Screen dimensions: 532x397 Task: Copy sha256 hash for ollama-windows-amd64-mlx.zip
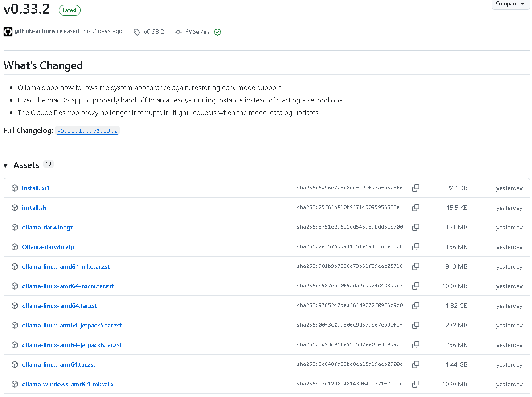pos(416,384)
